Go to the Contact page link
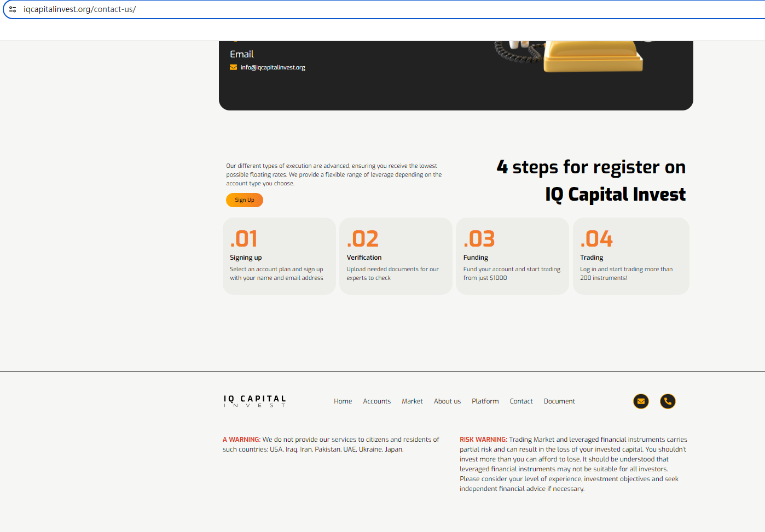The height and width of the screenshot is (532, 765). 521,401
